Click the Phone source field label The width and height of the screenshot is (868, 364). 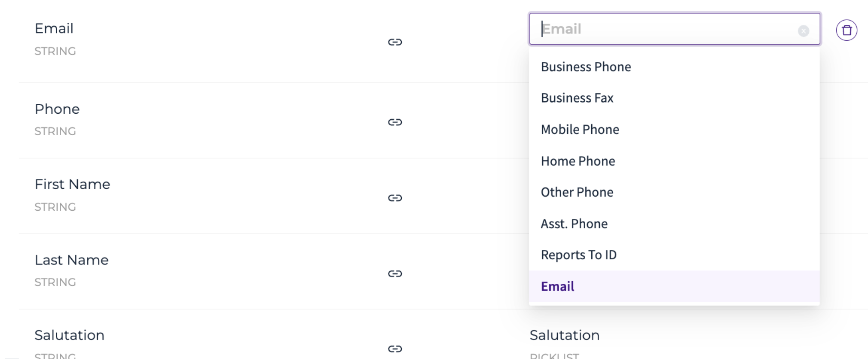pos(57,109)
